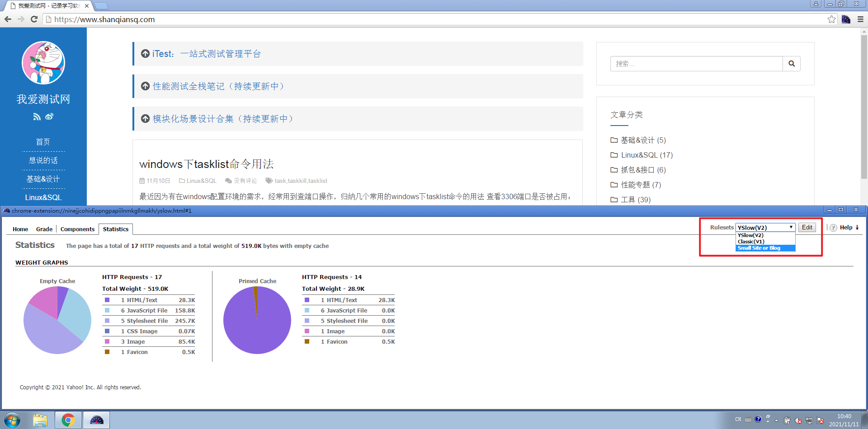Click the arrow icon beside iTest notice
868x429 pixels.
coord(145,54)
